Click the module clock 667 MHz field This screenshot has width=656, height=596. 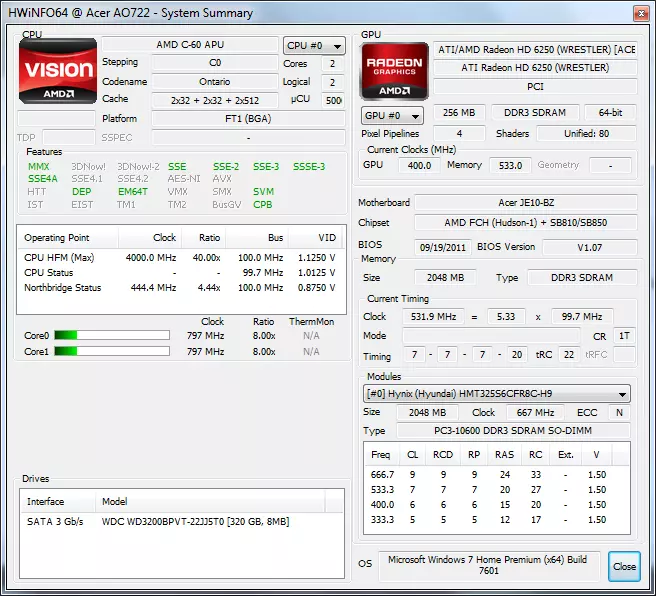pyautogui.click(x=535, y=412)
